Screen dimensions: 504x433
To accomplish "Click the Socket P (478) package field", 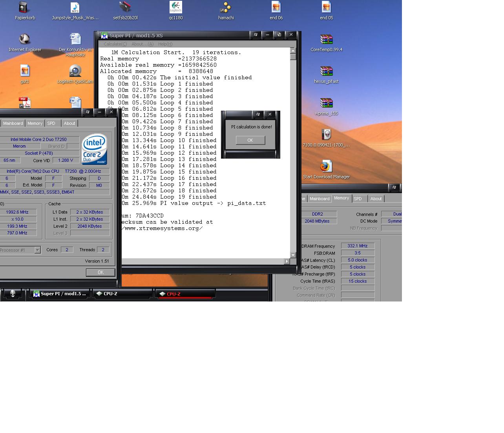I will 38,153.
